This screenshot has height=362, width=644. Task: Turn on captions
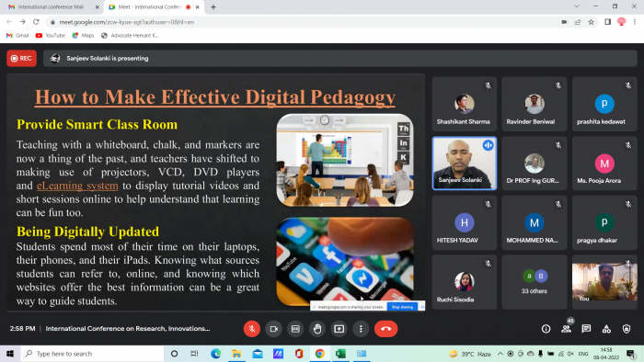(295, 329)
